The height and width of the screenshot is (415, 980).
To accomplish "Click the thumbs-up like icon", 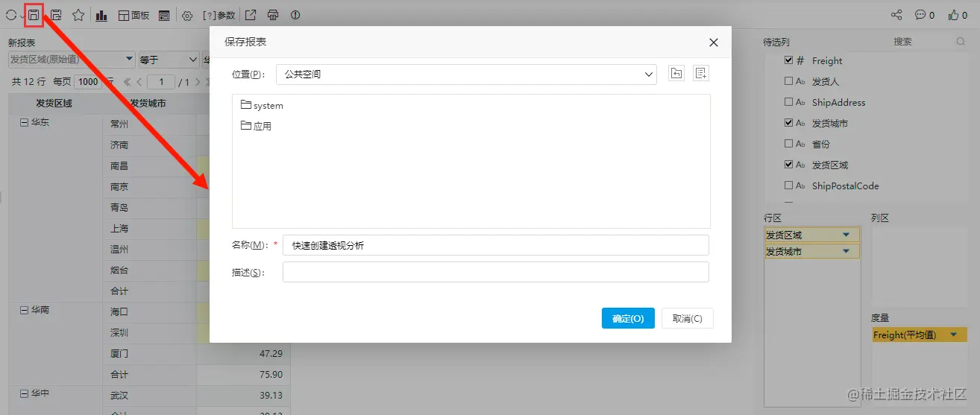I will pos(953,15).
